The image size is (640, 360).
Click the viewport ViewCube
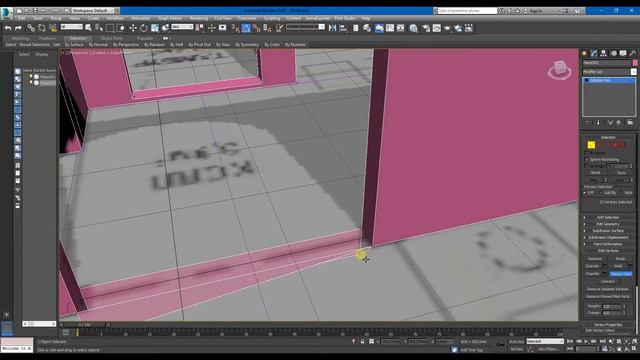(559, 70)
